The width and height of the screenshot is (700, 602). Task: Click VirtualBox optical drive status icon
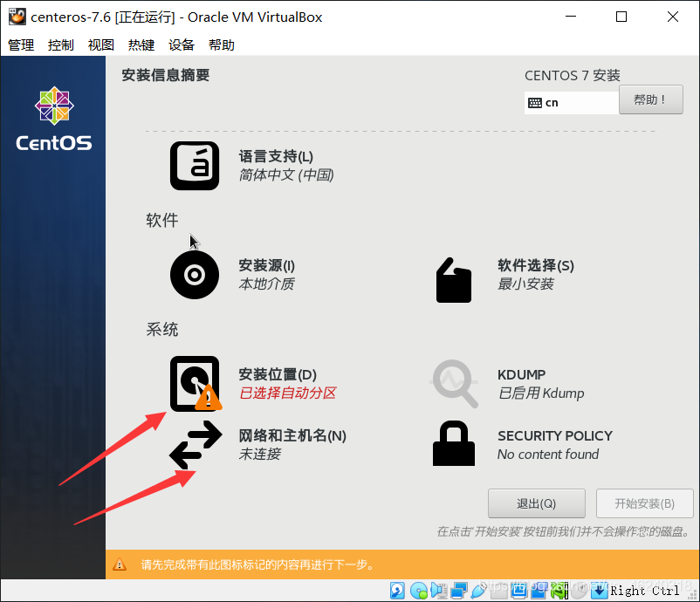(x=419, y=591)
